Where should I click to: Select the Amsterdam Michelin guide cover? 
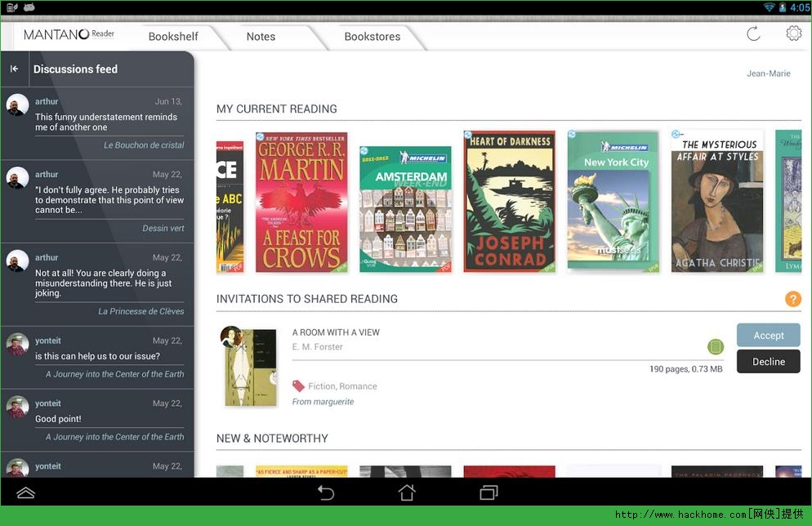click(x=405, y=209)
